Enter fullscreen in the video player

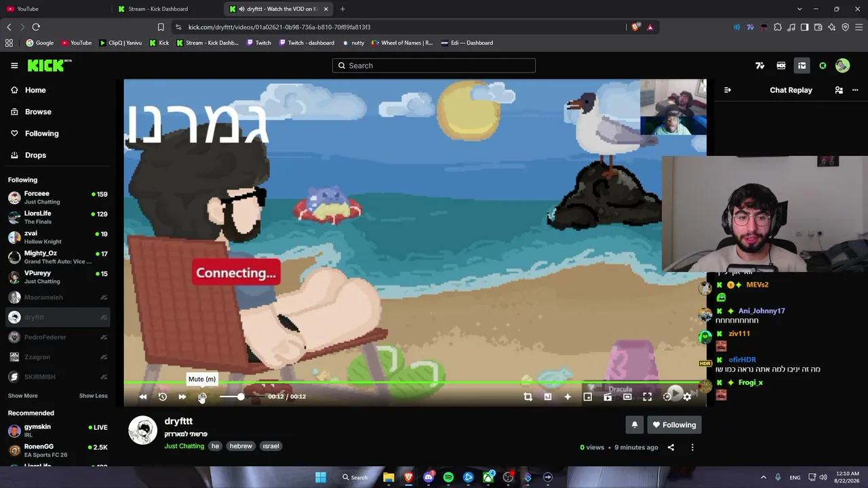(648, 396)
